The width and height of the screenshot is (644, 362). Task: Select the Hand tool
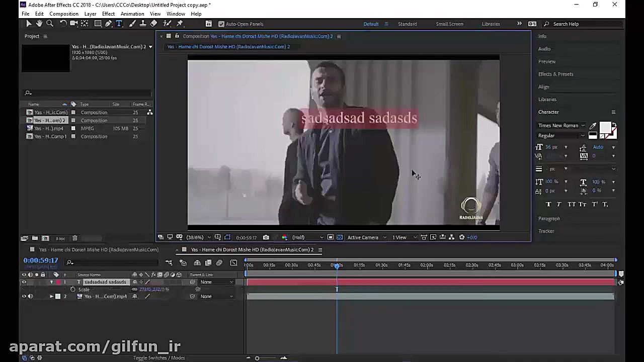39,24
